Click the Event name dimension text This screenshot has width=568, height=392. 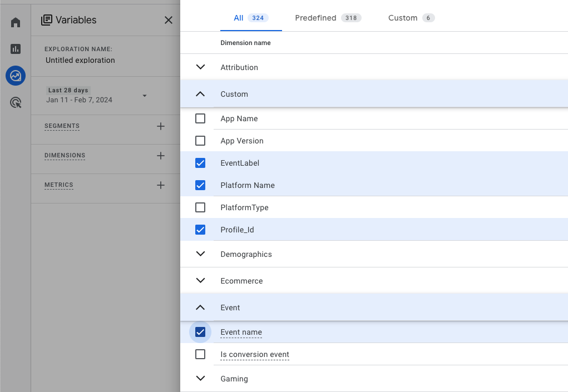tap(241, 332)
